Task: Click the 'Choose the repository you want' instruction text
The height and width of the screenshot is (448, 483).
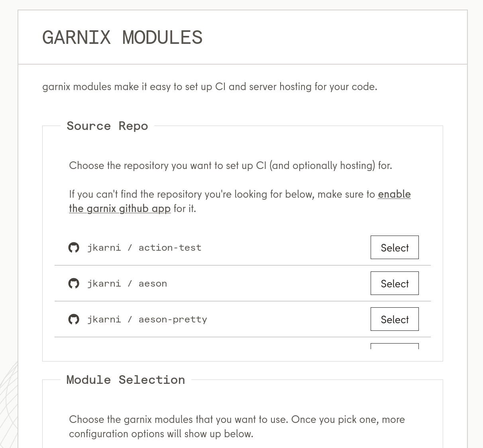Action: 230,165
